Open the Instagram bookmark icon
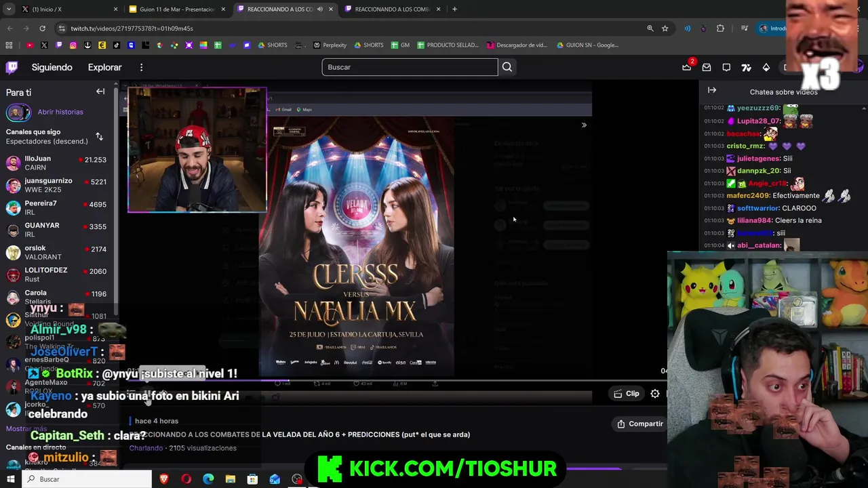The height and width of the screenshot is (488, 868). click(x=73, y=45)
